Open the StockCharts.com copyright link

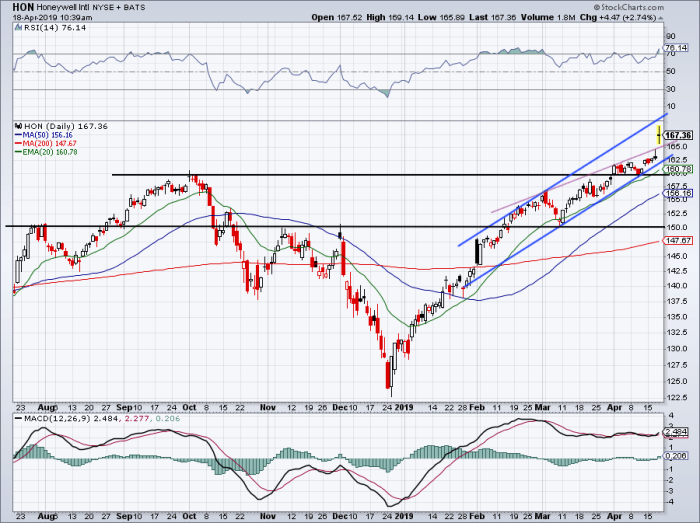click(x=629, y=7)
